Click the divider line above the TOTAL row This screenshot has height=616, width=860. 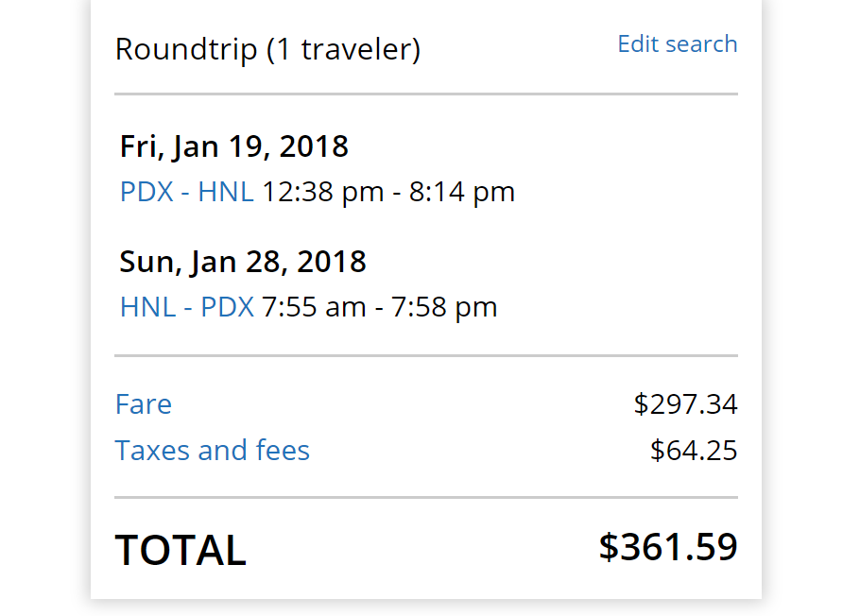tap(425, 497)
